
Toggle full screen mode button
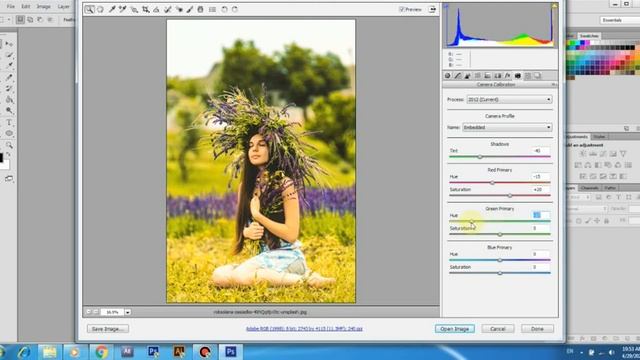pos(432,9)
